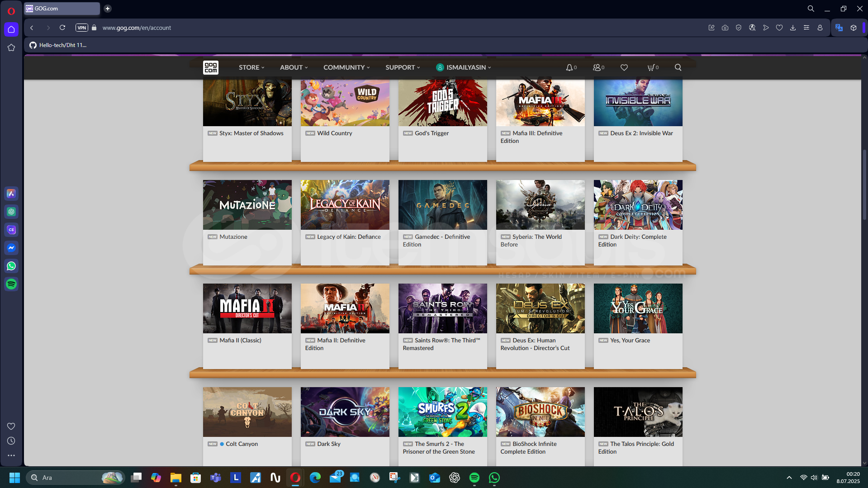Viewport: 868px width, 488px height.
Task: Open WhatsApp icon in Opera sidebar
Action: (x=11, y=266)
